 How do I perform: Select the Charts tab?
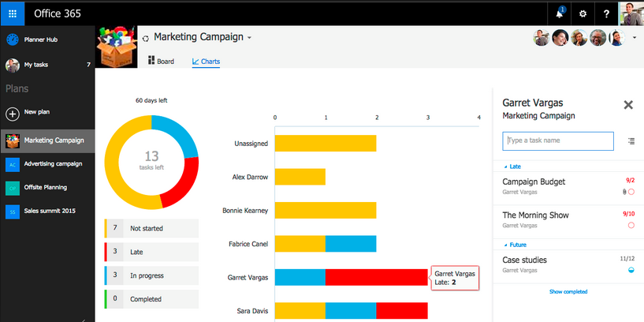[206, 61]
